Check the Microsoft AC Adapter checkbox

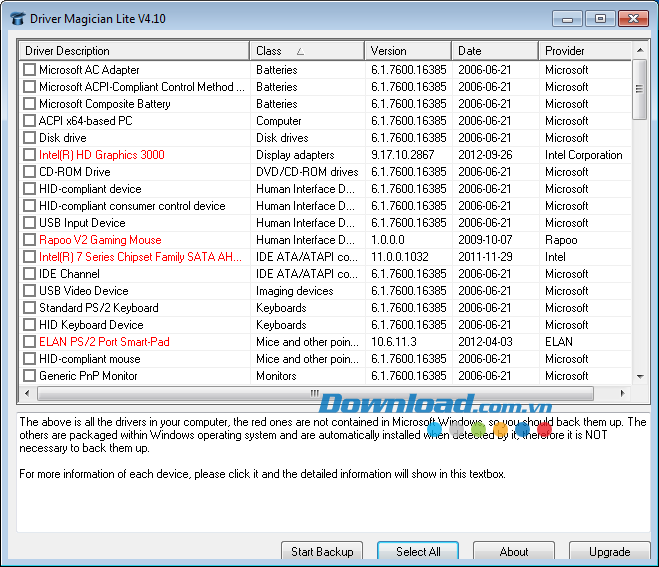click(x=29, y=69)
